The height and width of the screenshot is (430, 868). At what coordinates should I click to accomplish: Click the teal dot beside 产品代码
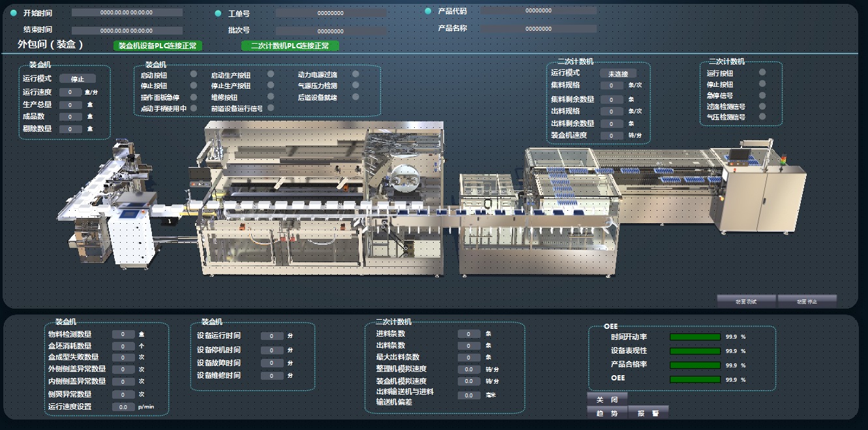point(428,11)
